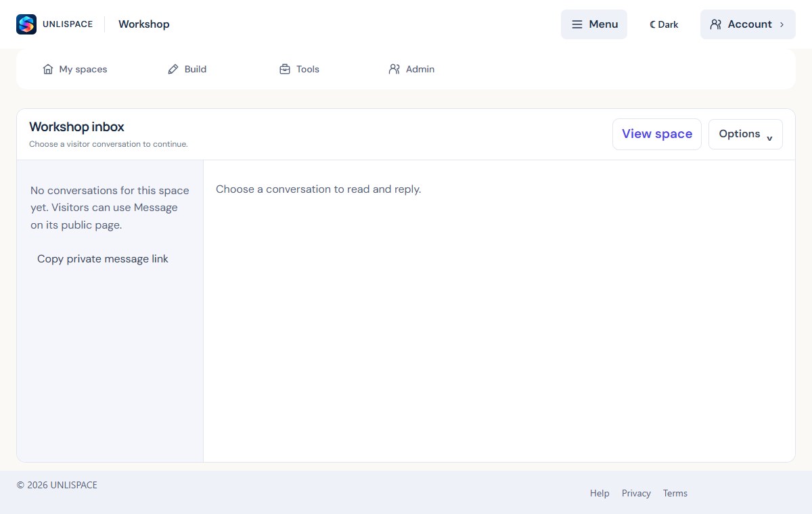Click the 'No conversations for this space' message

[110, 208]
